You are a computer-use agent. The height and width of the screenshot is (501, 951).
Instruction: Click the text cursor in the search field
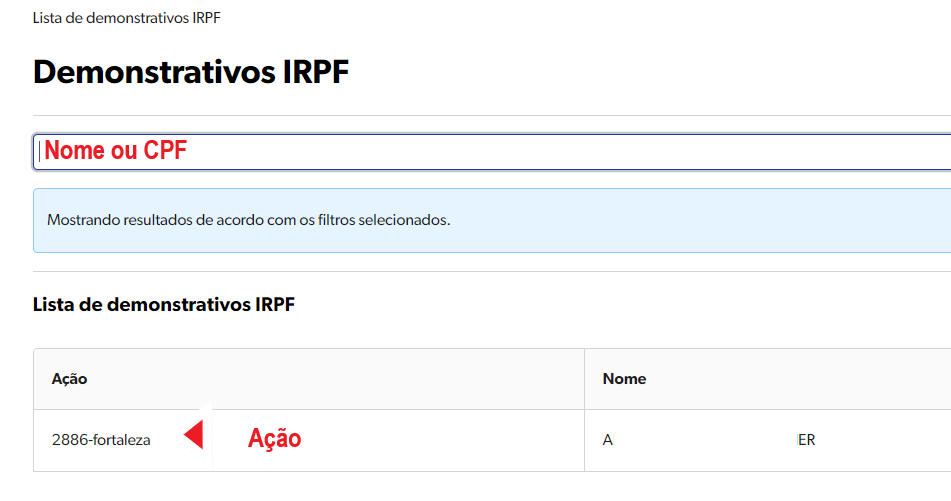point(40,152)
